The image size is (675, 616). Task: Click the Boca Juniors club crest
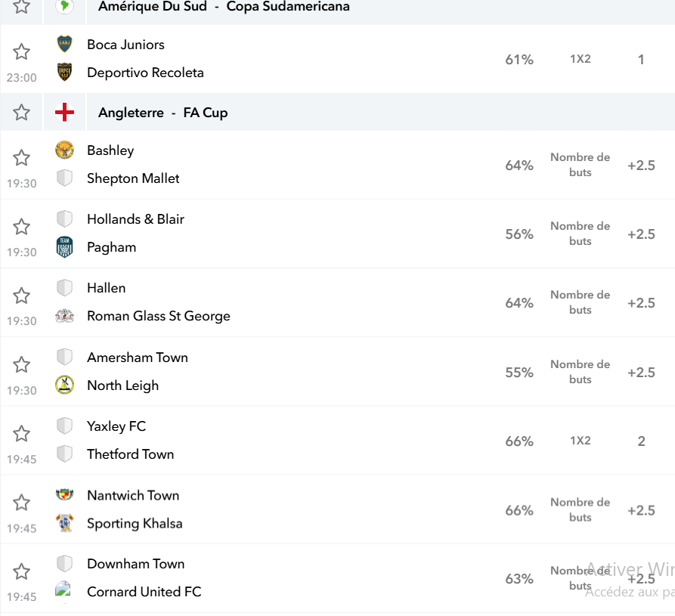point(64,44)
